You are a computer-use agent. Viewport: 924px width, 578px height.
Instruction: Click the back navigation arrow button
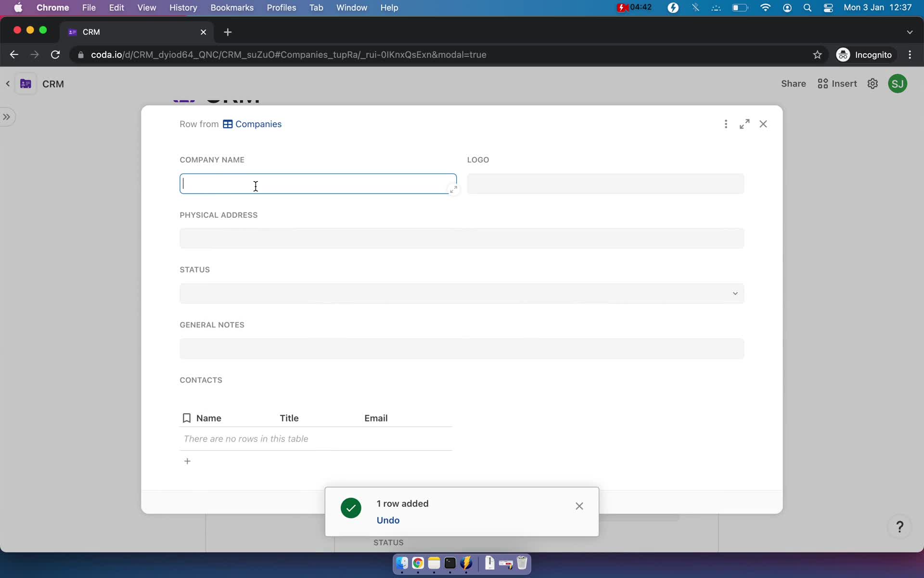(x=14, y=54)
